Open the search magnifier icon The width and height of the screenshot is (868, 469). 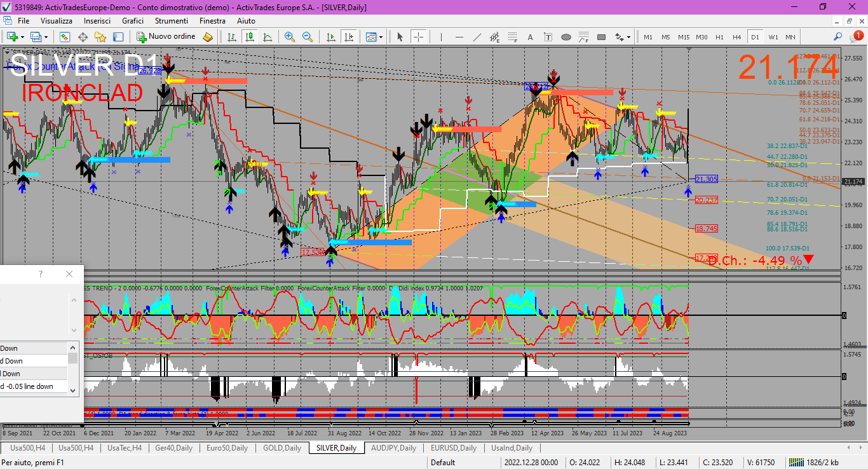point(837,36)
